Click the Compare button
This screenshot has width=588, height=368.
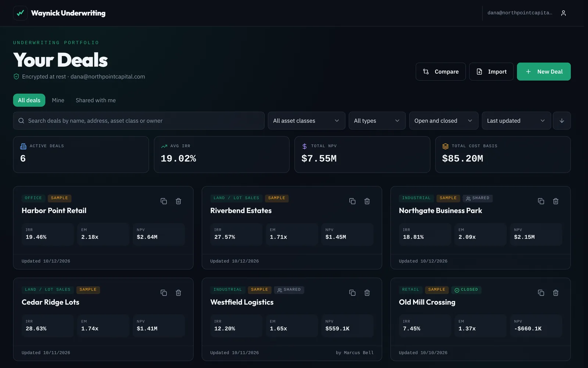(x=441, y=72)
